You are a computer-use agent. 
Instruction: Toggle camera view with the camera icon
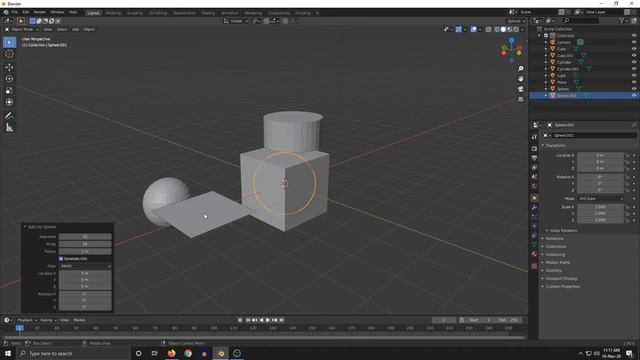coord(520,89)
